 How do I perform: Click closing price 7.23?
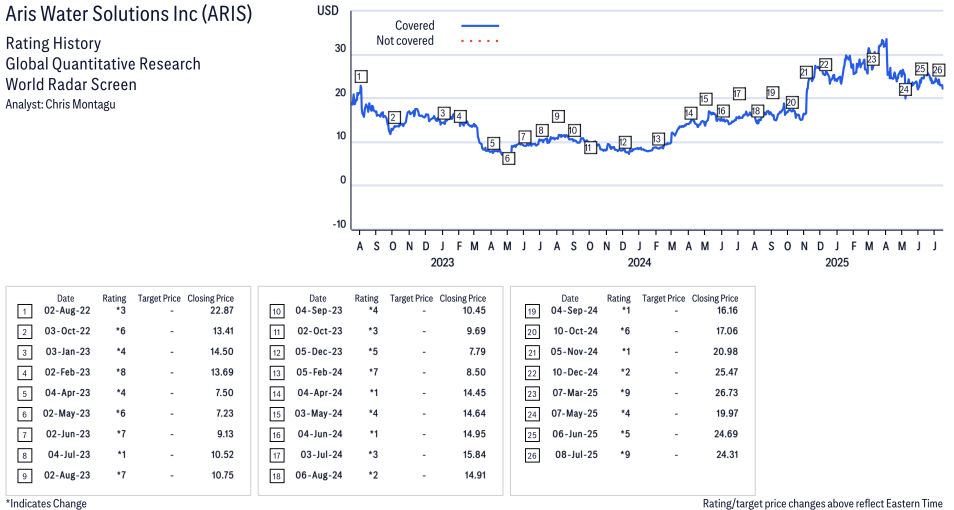pos(225,413)
